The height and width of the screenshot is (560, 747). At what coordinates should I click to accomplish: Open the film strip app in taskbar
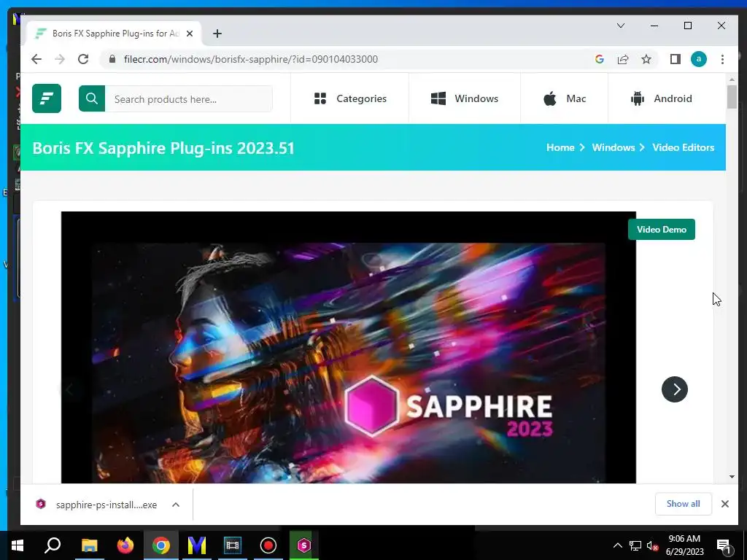click(x=233, y=545)
